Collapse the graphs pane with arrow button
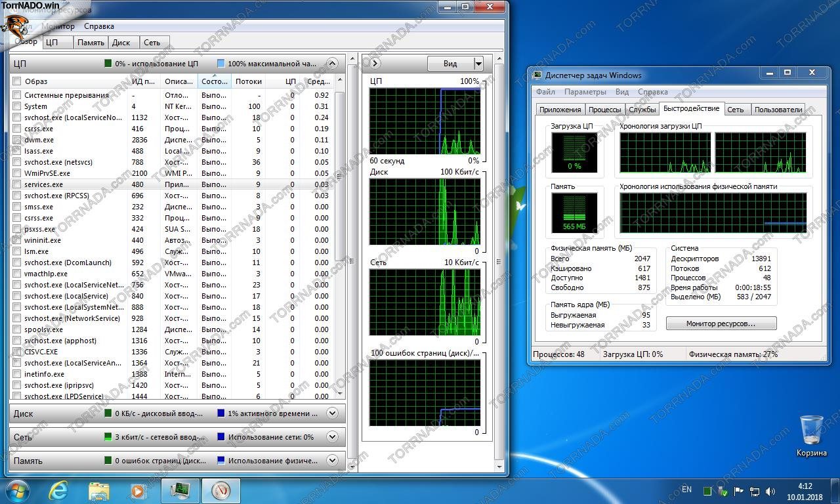This screenshot has width=840, height=504. point(375,64)
